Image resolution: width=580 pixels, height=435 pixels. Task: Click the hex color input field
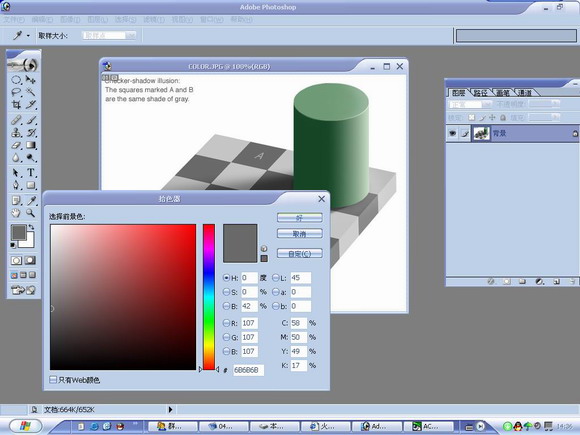point(249,370)
